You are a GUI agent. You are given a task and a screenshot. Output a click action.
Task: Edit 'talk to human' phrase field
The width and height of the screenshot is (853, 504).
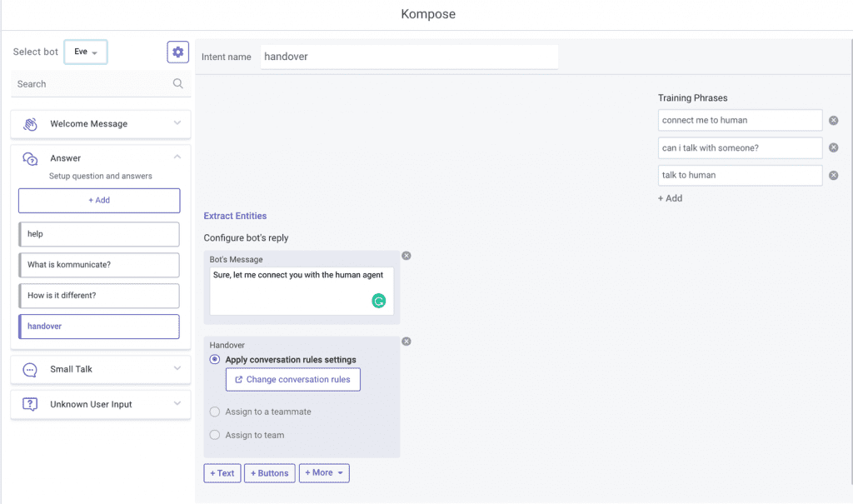click(x=740, y=175)
